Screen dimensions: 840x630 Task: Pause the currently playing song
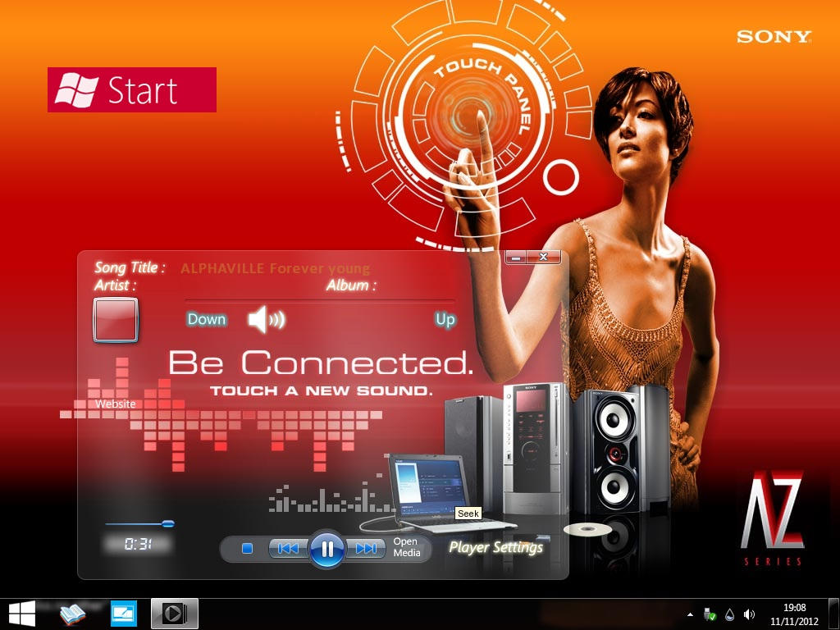[327, 550]
